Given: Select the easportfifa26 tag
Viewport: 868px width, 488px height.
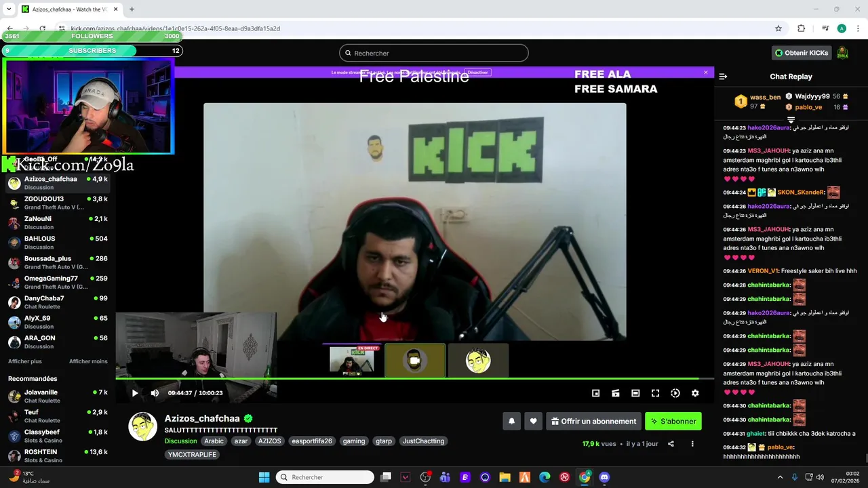Looking at the screenshot, I should click(x=312, y=441).
